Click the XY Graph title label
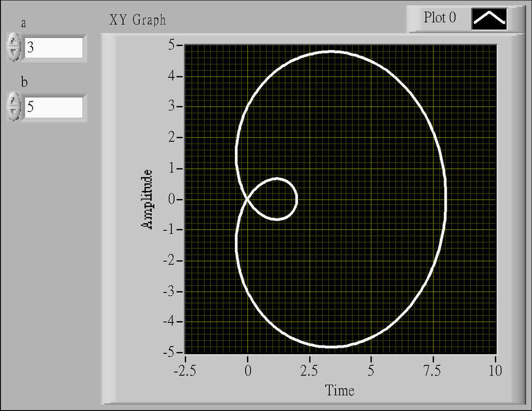Image resolution: width=532 pixels, height=411 pixels. [137, 20]
